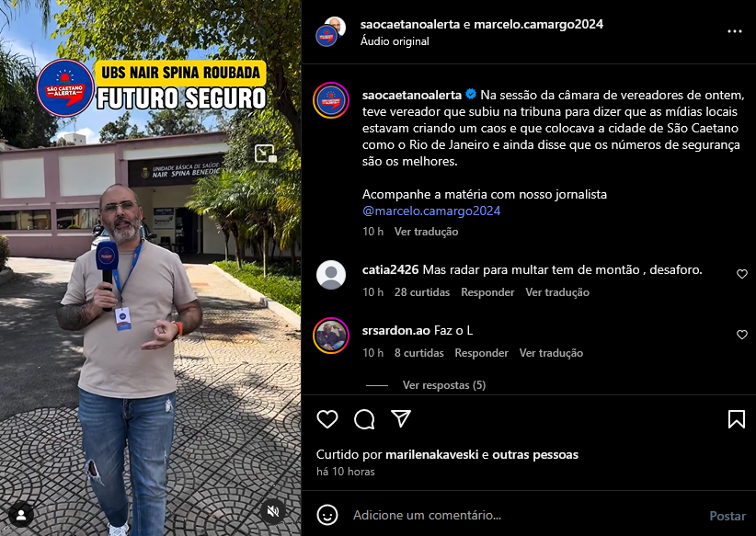Image resolution: width=756 pixels, height=536 pixels.
Task: Open saocaetanoalerta profile avatar in caption
Action: pyautogui.click(x=331, y=100)
